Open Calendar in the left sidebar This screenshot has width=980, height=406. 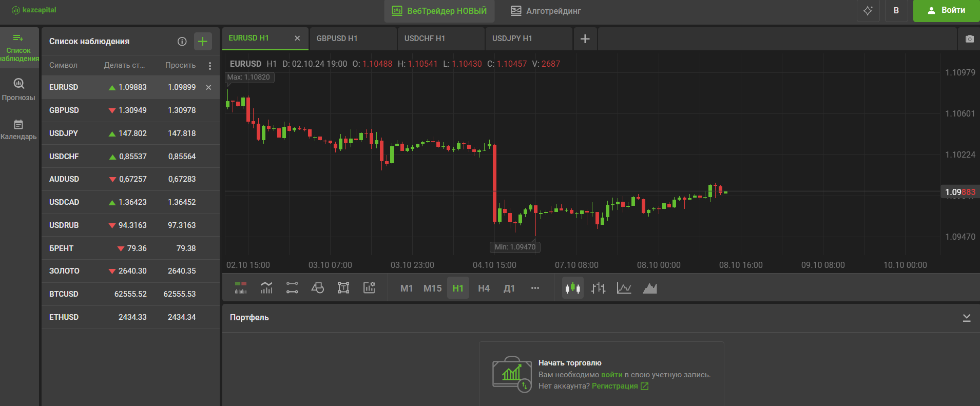coord(18,129)
